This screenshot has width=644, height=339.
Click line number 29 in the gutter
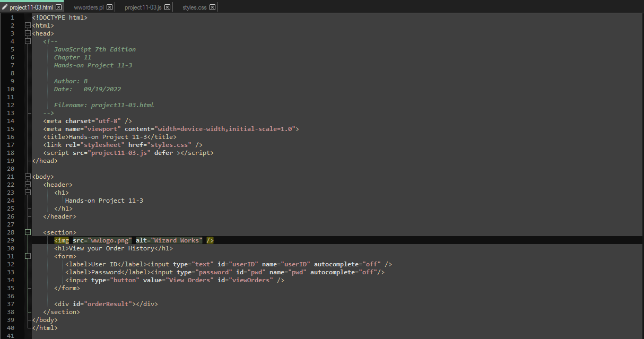(11, 240)
